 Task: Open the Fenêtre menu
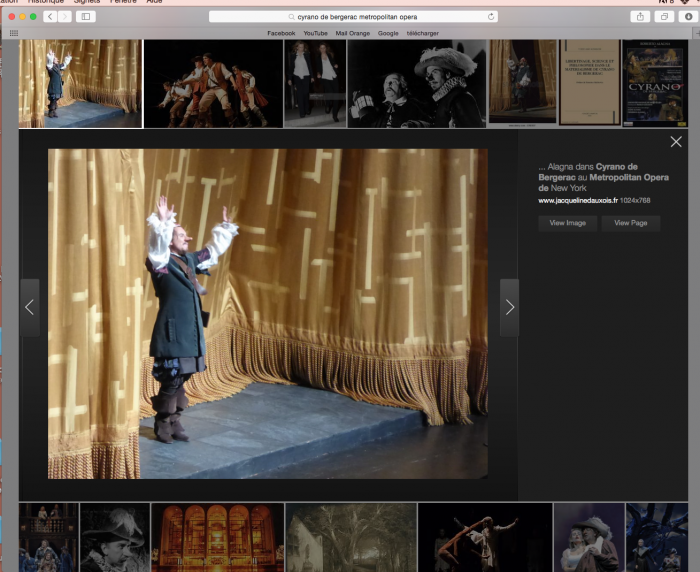point(123,2)
